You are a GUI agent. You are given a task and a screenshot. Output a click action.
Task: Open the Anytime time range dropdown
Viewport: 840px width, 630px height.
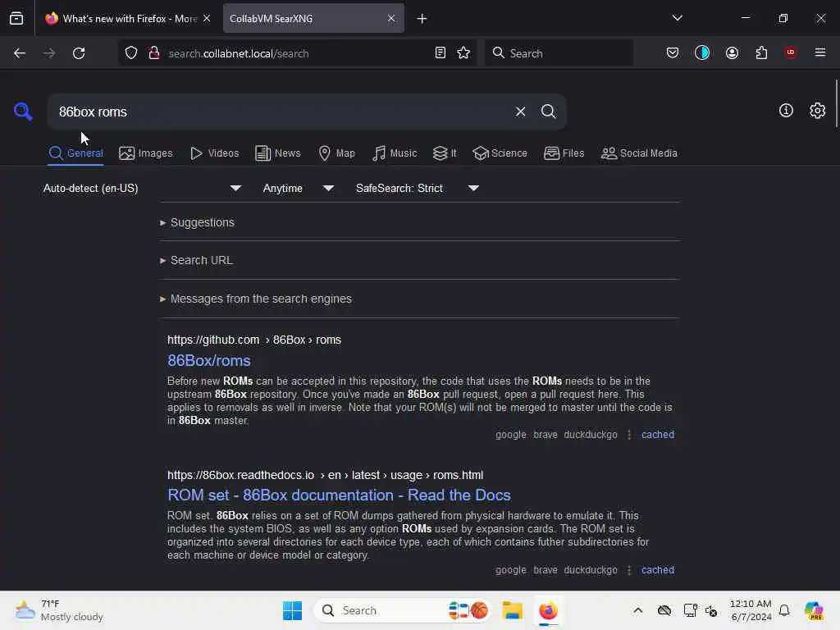click(299, 188)
